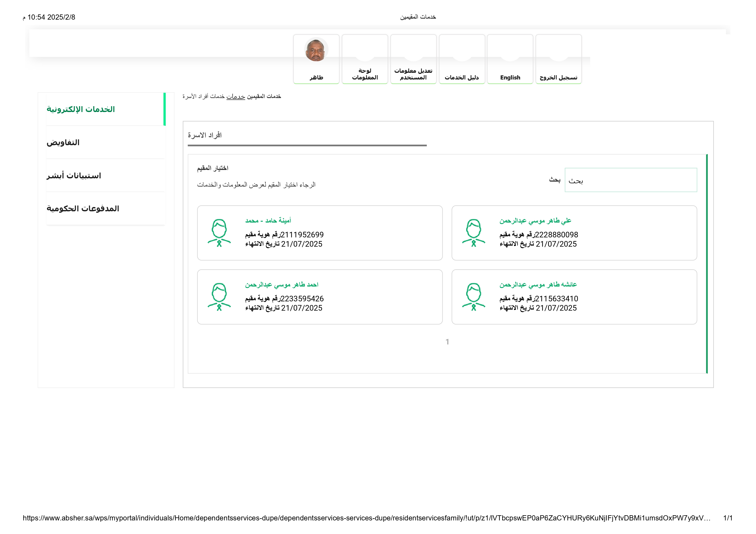This screenshot has height=534, width=756.
Task: Open التفاويض sidebar item
Action: point(63,143)
